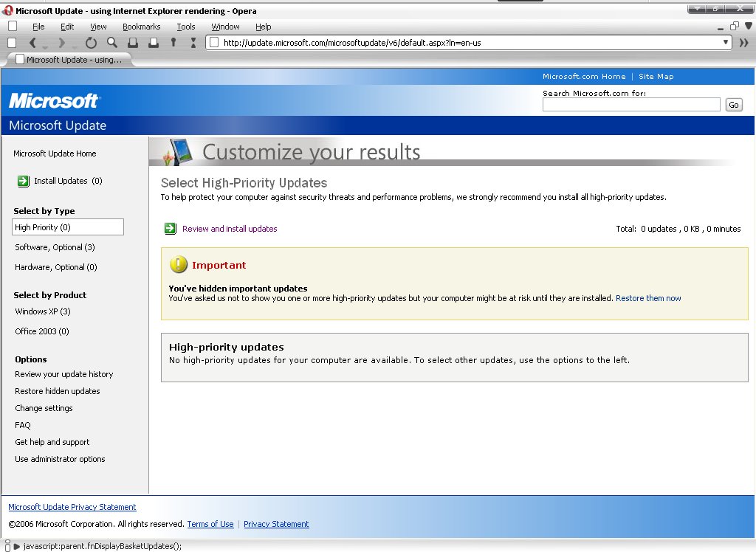756x552 pixels.
Task: Open Windows XP (3) product updates
Action: point(43,311)
